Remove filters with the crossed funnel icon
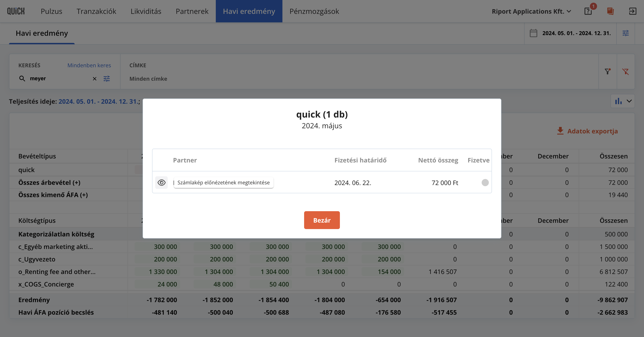This screenshot has height=337, width=644. click(x=625, y=72)
